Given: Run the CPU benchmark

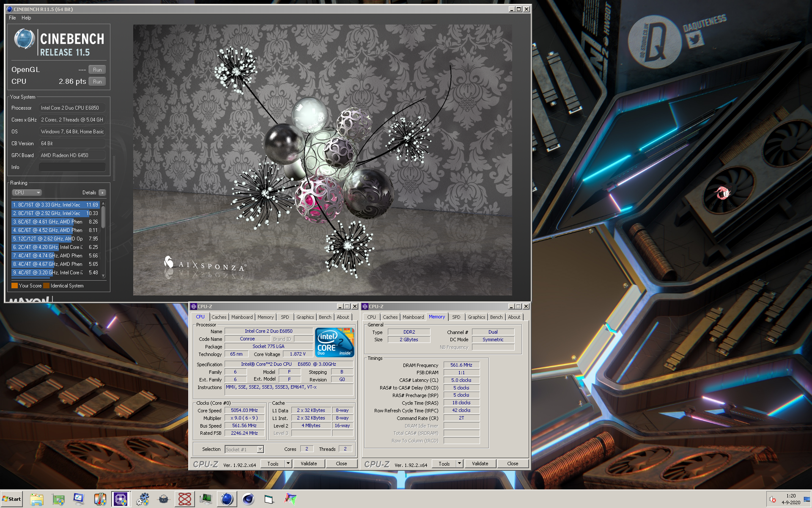Looking at the screenshot, I should tap(97, 82).
